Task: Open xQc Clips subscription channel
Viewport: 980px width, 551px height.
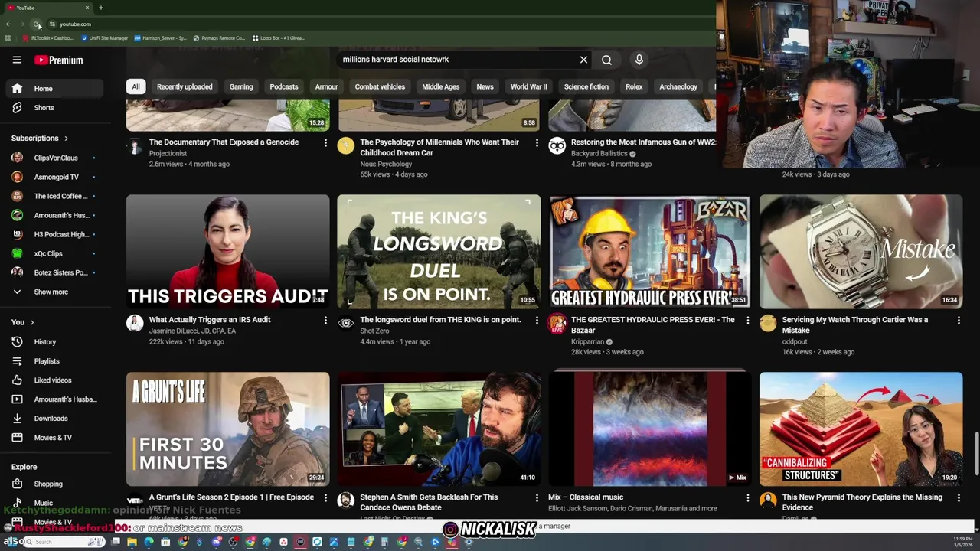Action: [x=54, y=253]
